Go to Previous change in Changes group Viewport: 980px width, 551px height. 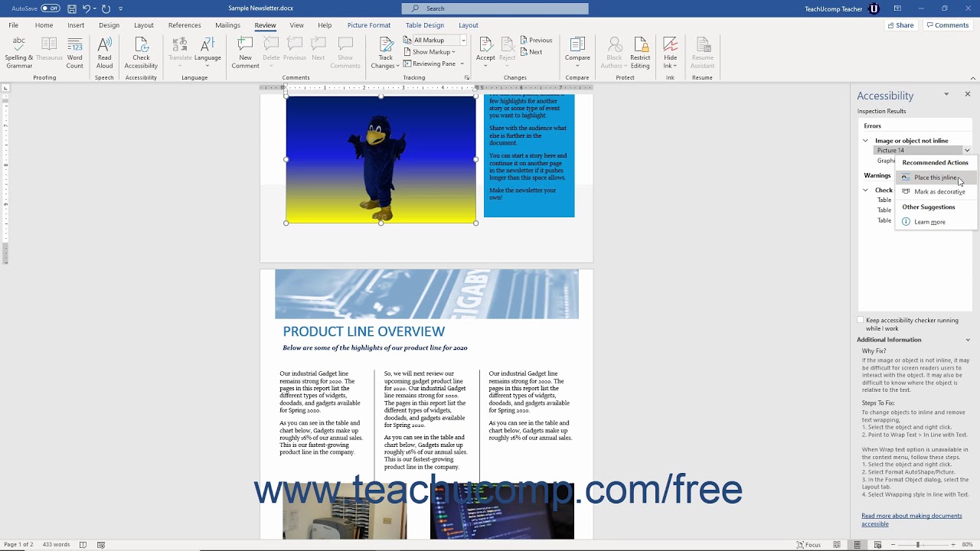(536, 40)
